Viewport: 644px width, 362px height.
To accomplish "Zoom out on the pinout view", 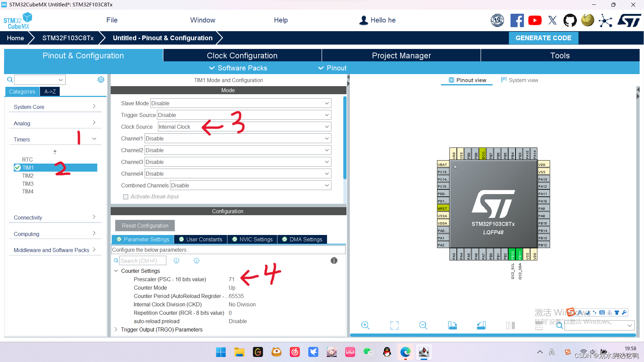I will coord(423,325).
